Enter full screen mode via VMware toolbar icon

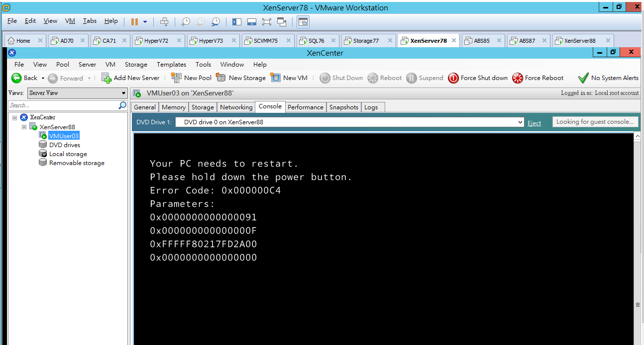pos(267,21)
